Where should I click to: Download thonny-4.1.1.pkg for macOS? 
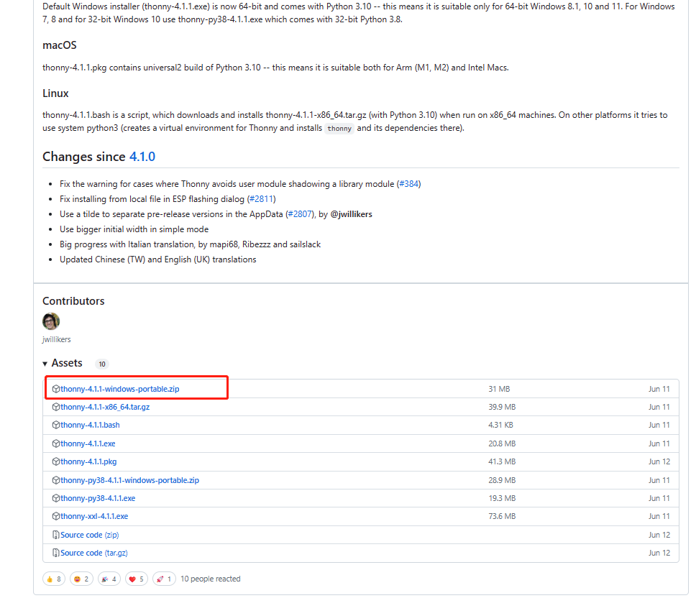pos(88,462)
